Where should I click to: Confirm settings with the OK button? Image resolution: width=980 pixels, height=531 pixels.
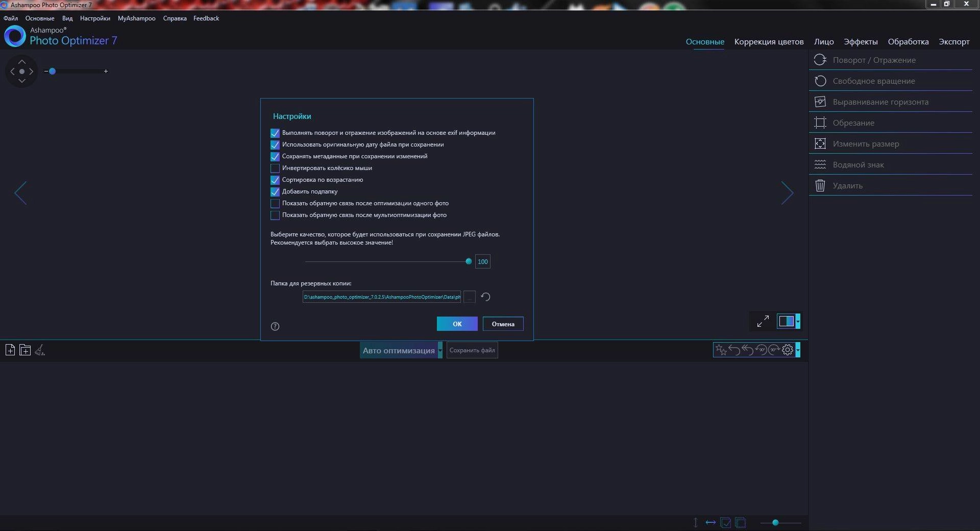[x=457, y=324]
